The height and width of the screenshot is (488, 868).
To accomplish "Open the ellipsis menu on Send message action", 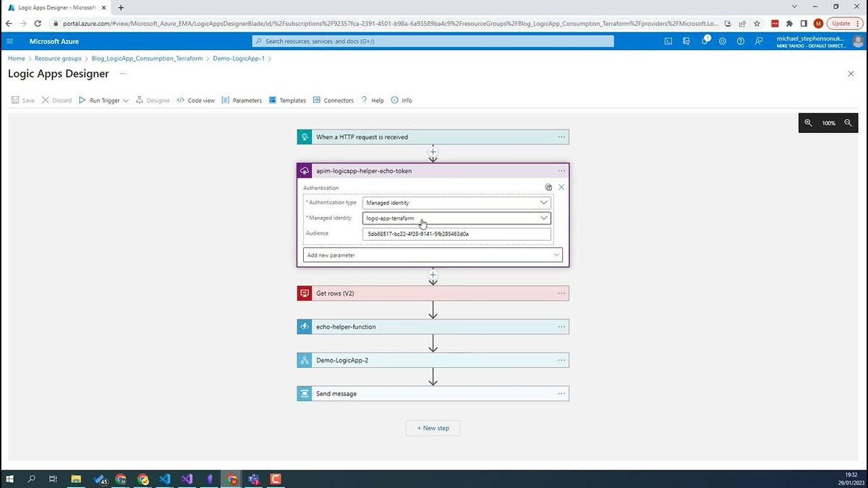I will pyautogui.click(x=561, y=393).
